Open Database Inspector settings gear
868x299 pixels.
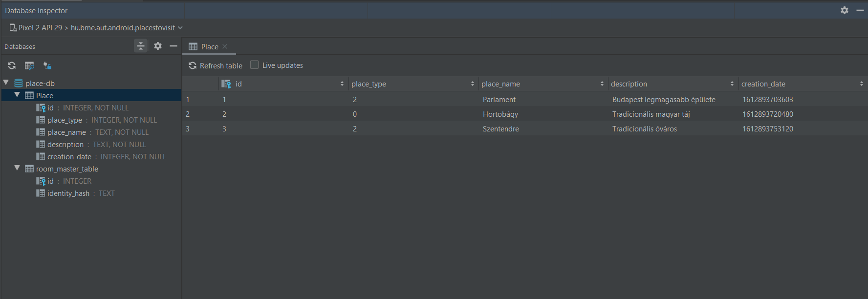point(845,10)
